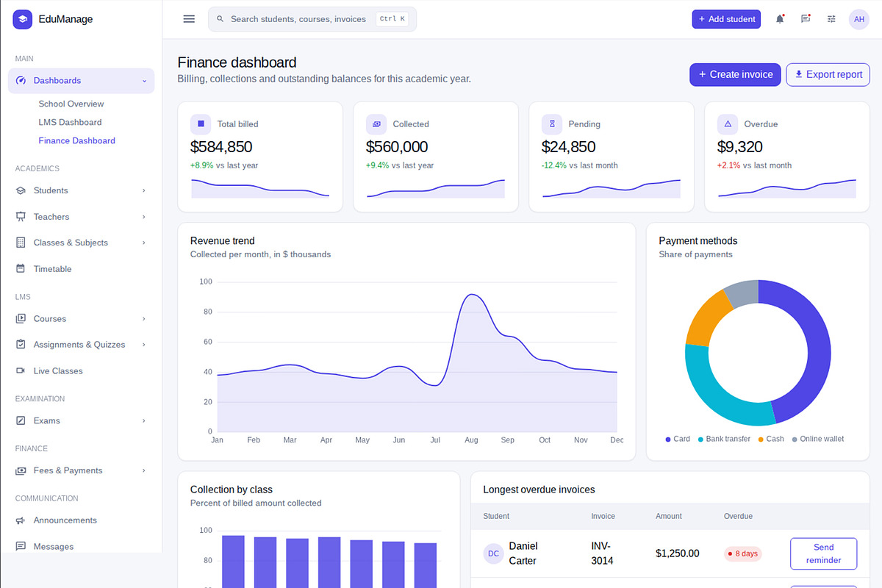Click the Fees & Payments cash icon
Screen dimensions: 882x588
tap(21, 470)
